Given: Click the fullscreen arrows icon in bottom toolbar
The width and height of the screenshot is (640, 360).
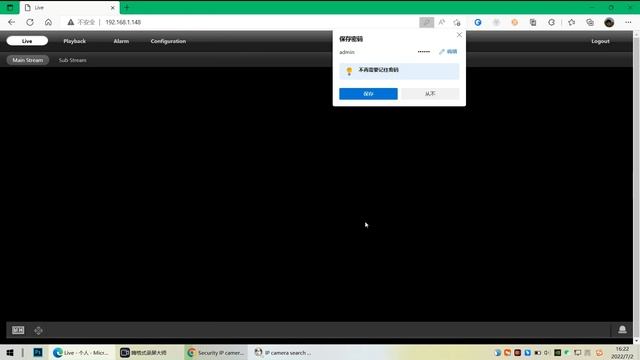Looking at the screenshot, I should [38, 330].
